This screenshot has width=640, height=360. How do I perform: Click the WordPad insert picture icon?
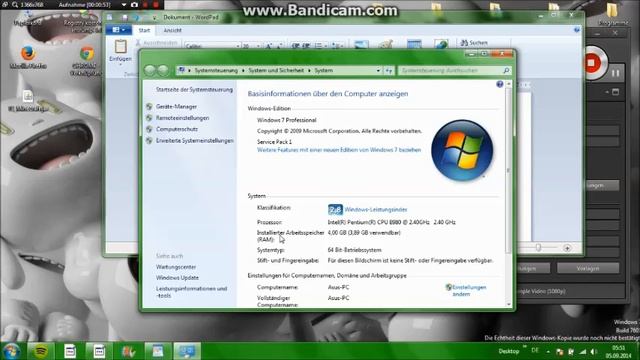click(x=361, y=44)
